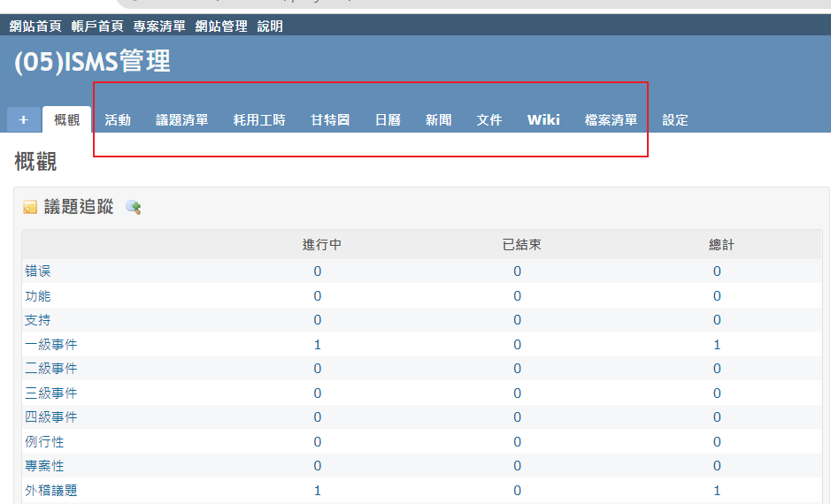The height and width of the screenshot is (504, 831).
Task: Click the 議題追蹤 section heading
Action: tap(79, 207)
